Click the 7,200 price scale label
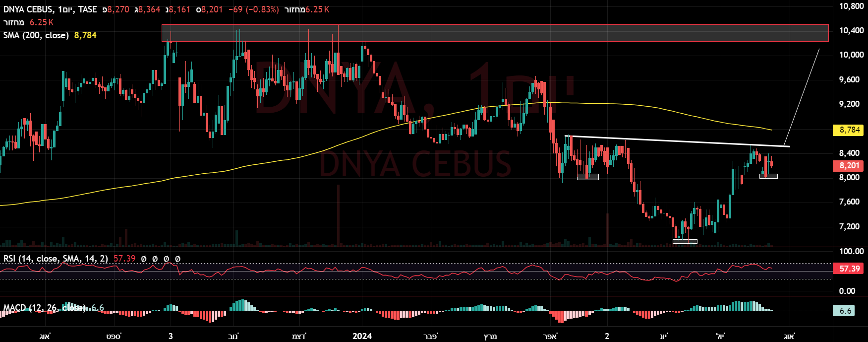The image size is (868, 342). pos(849,227)
